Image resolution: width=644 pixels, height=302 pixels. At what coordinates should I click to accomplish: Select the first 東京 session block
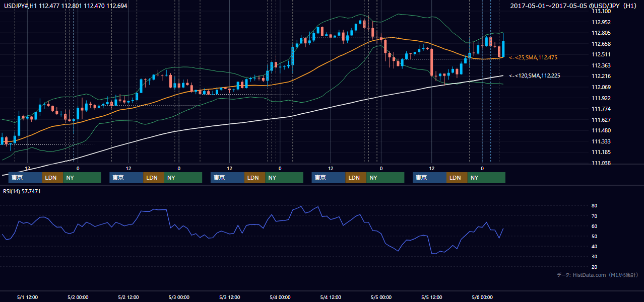pos(25,178)
